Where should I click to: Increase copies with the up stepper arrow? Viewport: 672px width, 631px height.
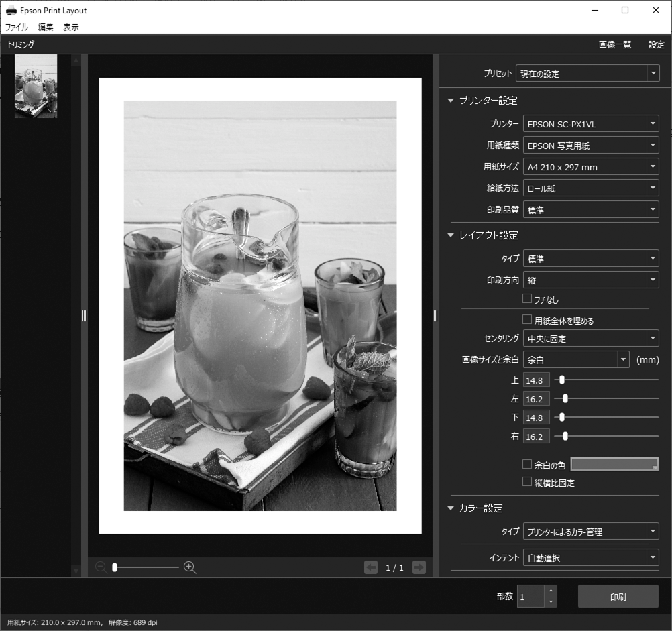[x=551, y=591]
